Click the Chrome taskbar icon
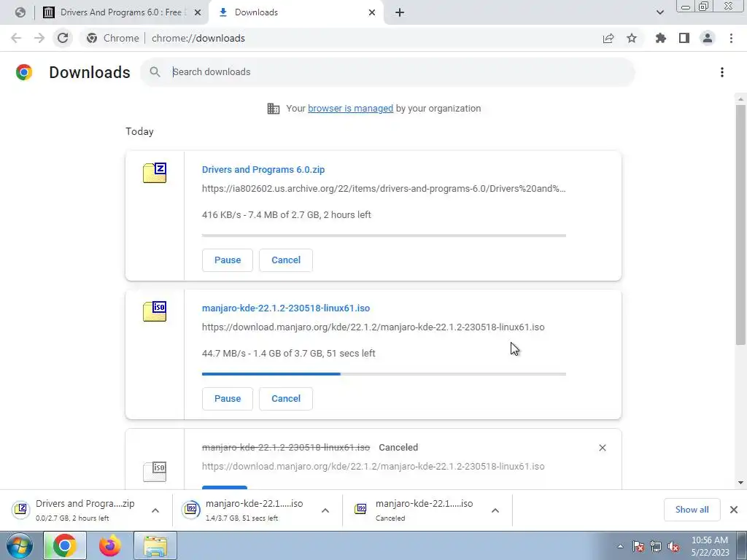This screenshot has height=560, width=747. [x=65, y=545]
